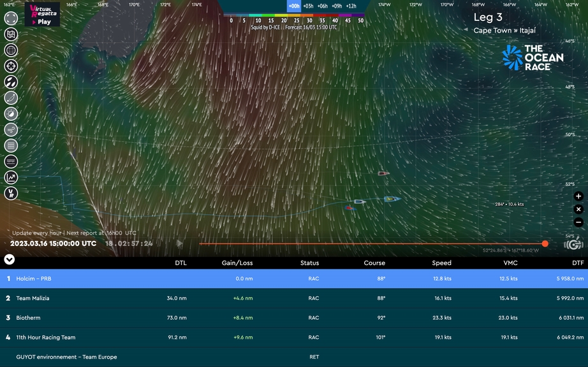Click the northern boat marker near 52°S

383,173
